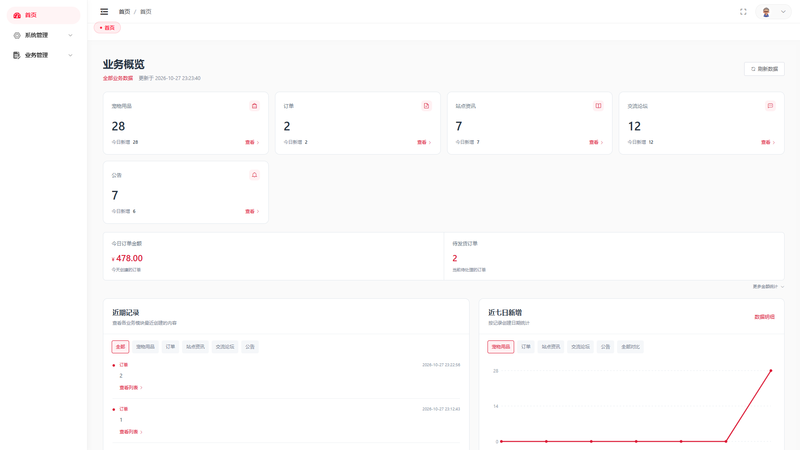Click the 2026-10-27 23:12:43 record timestamp
This screenshot has height=450, width=800.
point(441,409)
